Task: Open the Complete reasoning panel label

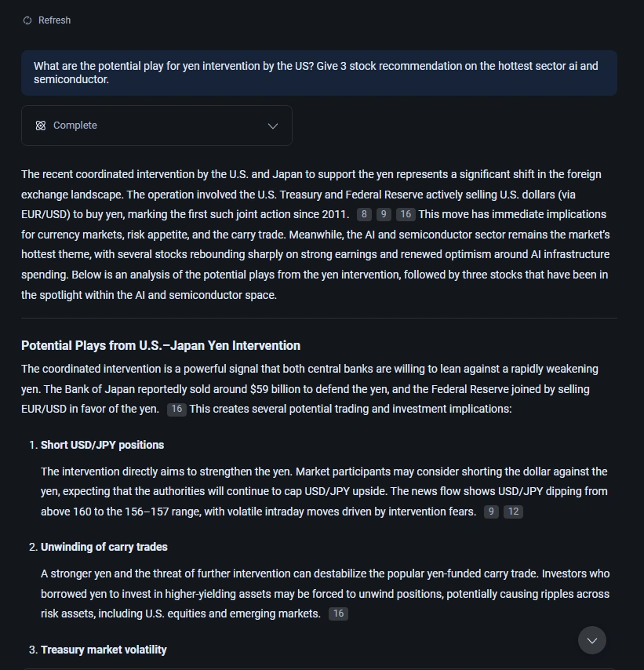Action: tap(75, 126)
